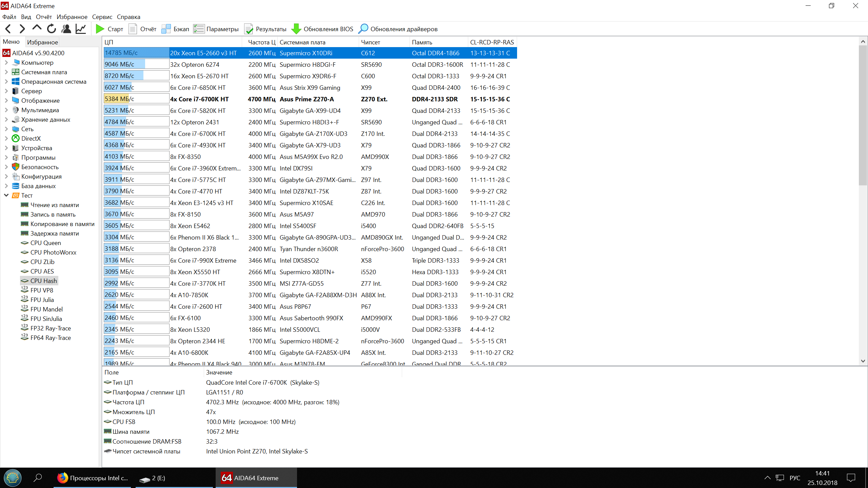Expand the Системная плата tree node
Screen dimensions: 868x488
(x=6, y=72)
